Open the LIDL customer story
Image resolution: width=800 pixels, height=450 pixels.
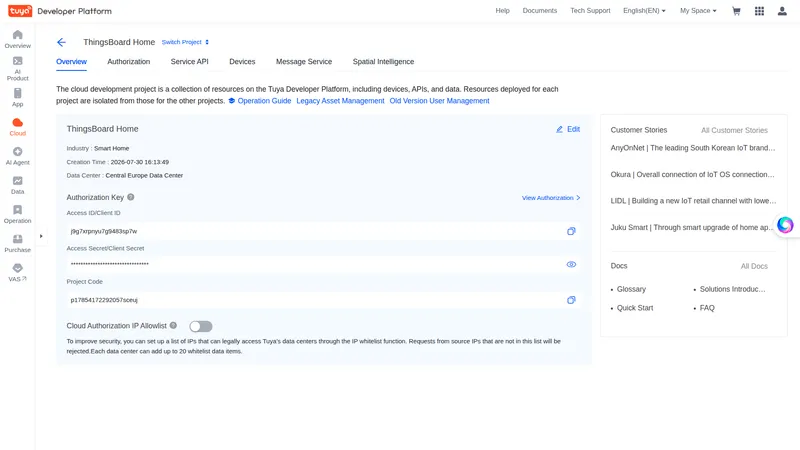693,201
